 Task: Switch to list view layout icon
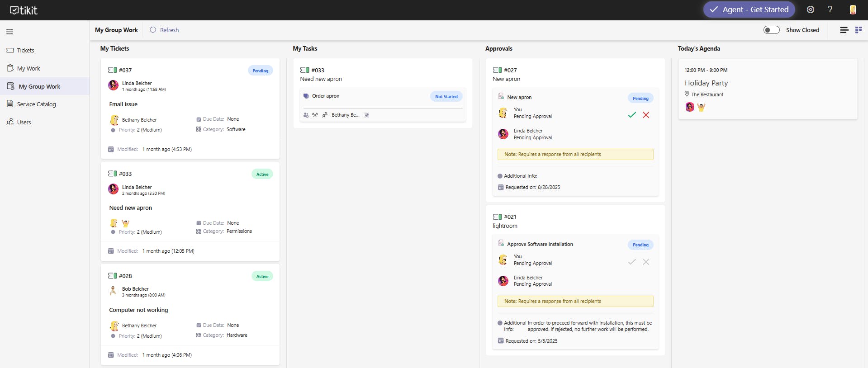click(844, 30)
